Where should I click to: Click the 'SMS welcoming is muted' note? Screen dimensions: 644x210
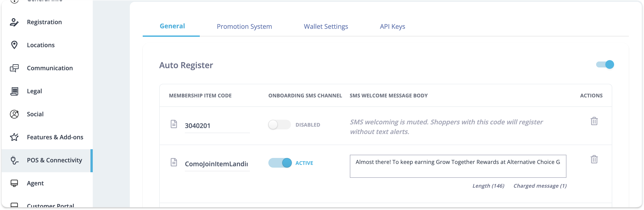(x=446, y=127)
